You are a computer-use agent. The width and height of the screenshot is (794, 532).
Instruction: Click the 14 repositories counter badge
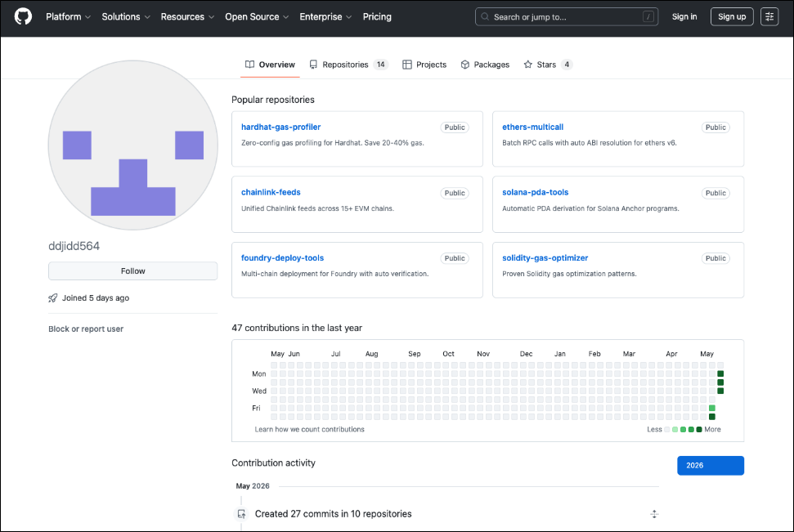(x=380, y=65)
